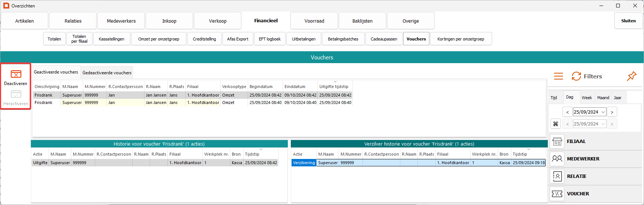The height and width of the screenshot is (205, 644).
Task: Open the Voucher filter icon
Action: pos(557,194)
